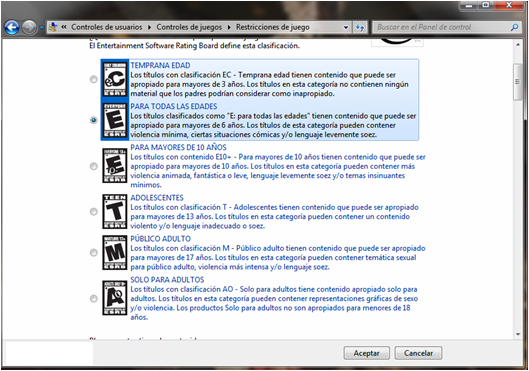This screenshot has height=371, width=529.
Task: Click the scrollbar down arrow
Action: pos(518,334)
